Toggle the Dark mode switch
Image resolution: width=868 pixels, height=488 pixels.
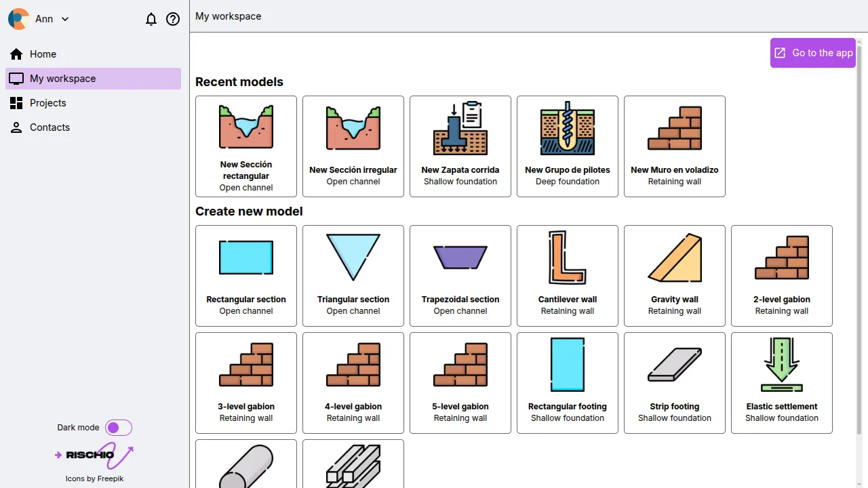[118, 428]
